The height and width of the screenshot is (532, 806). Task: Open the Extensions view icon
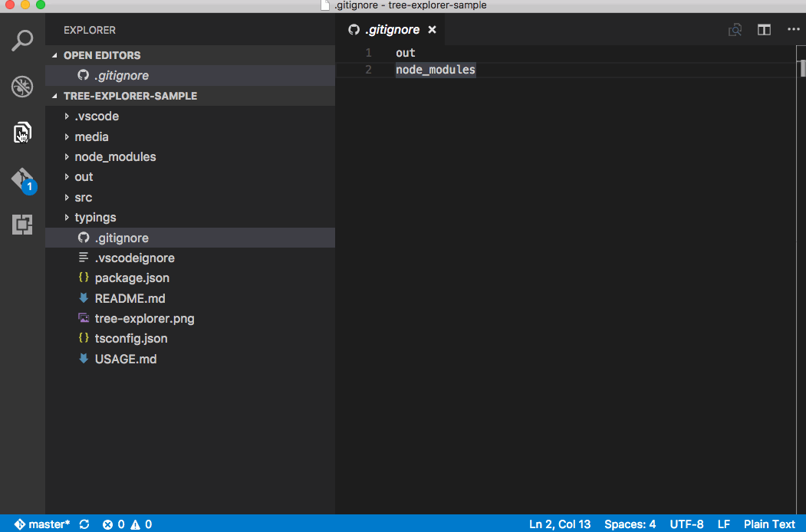[22, 225]
